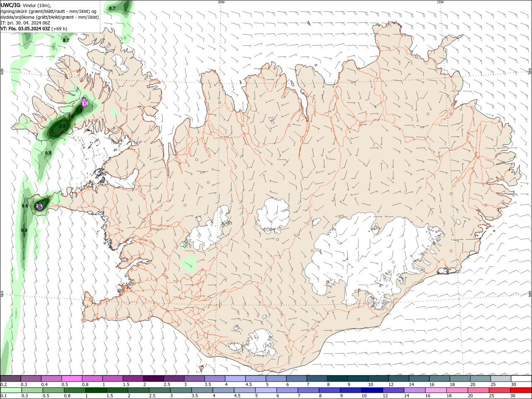Click the 'VT: Fös. 03.05.2024 03Z (+69 h)' line
Image resolution: width=532 pixels, height=399 pixels.
point(34,29)
